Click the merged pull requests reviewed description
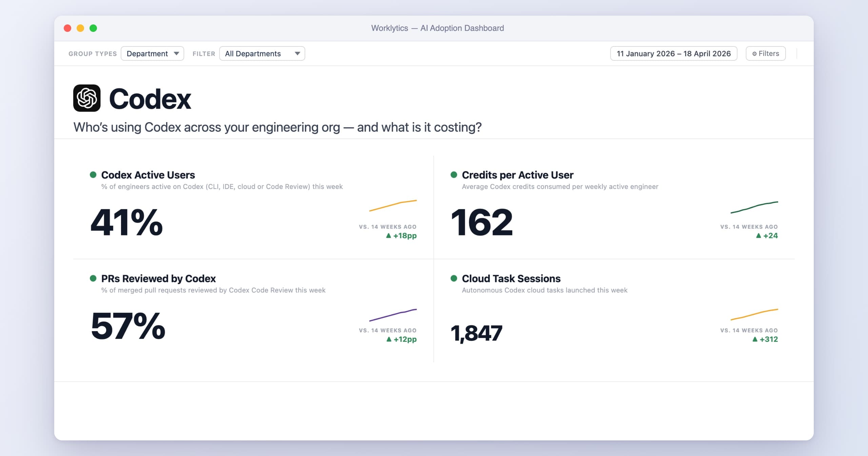This screenshot has height=456, width=868. click(x=213, y=290)
